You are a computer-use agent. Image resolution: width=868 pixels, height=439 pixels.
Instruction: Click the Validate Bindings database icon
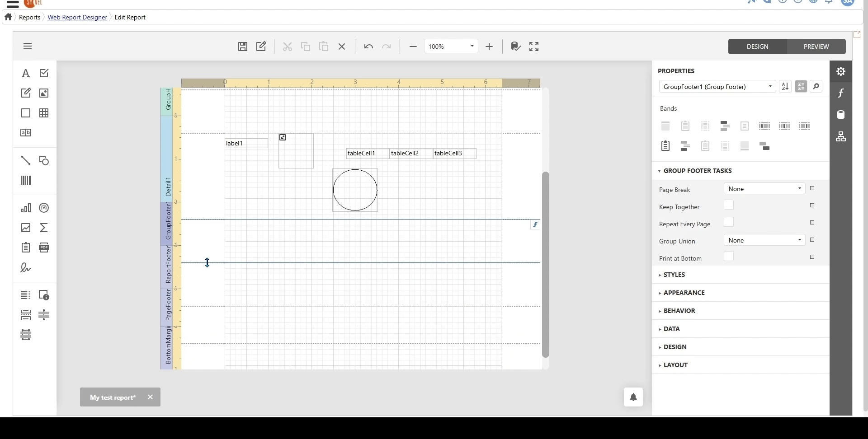516,47
